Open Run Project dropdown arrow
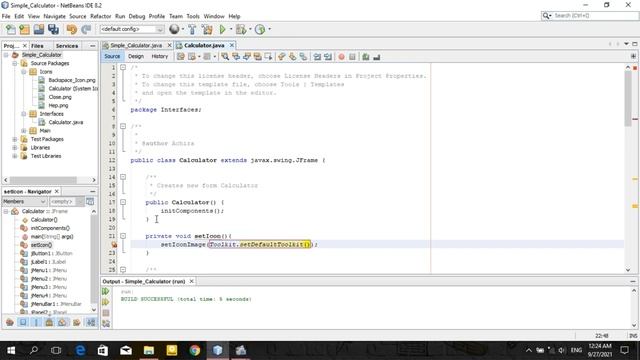This screenshot has height=360, width=640. (231, 29)
